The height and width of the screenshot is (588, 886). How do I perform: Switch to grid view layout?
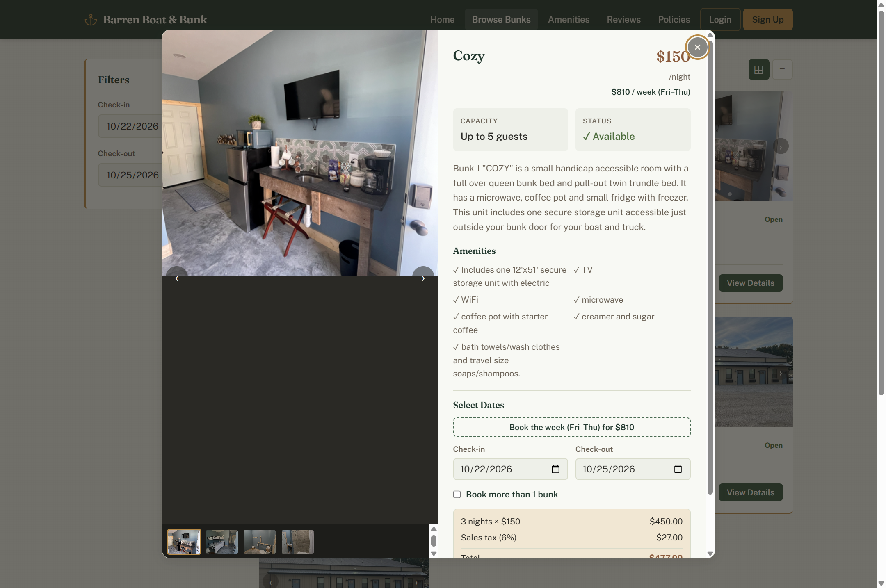(758, 70)
